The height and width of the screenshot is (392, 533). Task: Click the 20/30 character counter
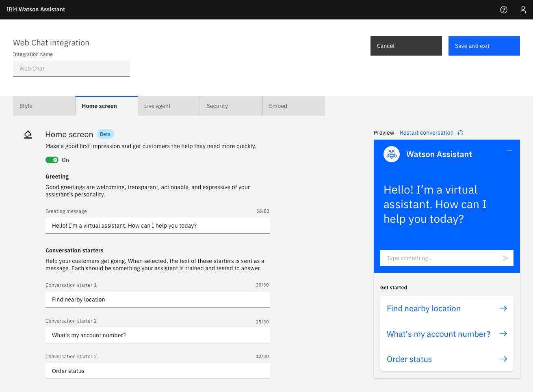262,285
